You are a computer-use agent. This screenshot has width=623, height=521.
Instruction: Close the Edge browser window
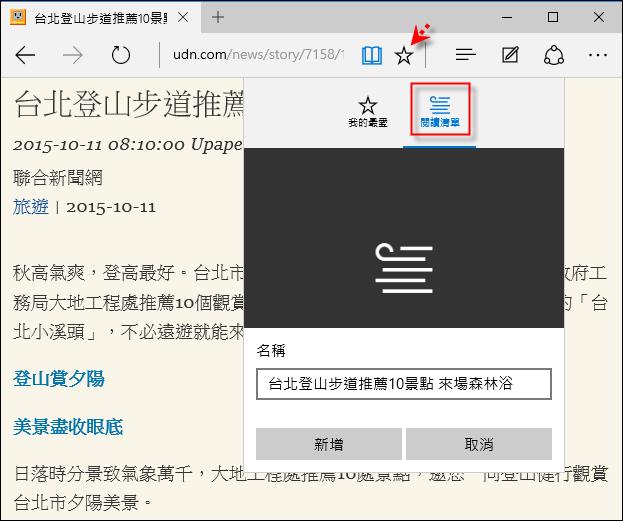point(599,17)
